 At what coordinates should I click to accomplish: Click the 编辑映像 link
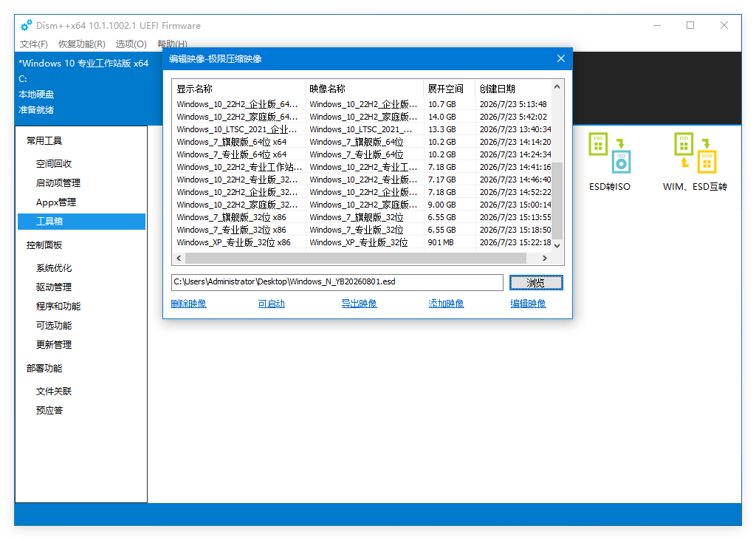528,304
